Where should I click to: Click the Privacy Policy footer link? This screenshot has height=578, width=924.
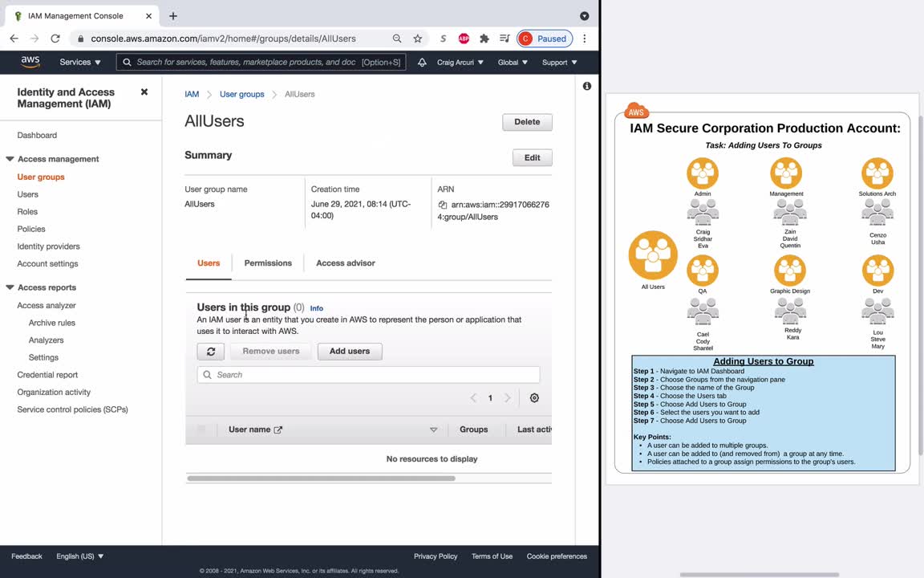(x=436, y=556)
